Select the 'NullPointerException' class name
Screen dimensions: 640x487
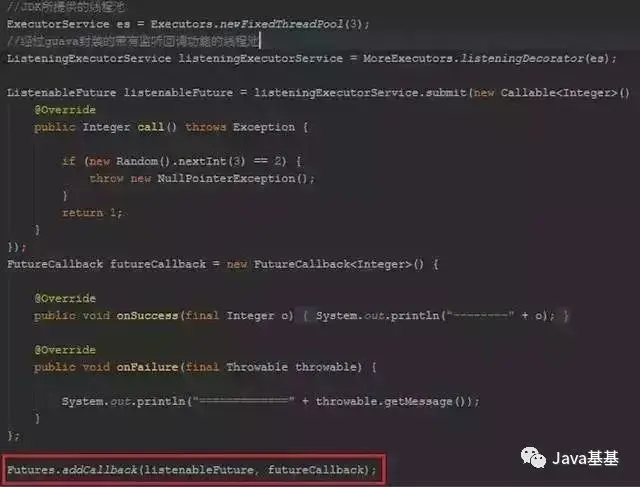tap(227, 178)
